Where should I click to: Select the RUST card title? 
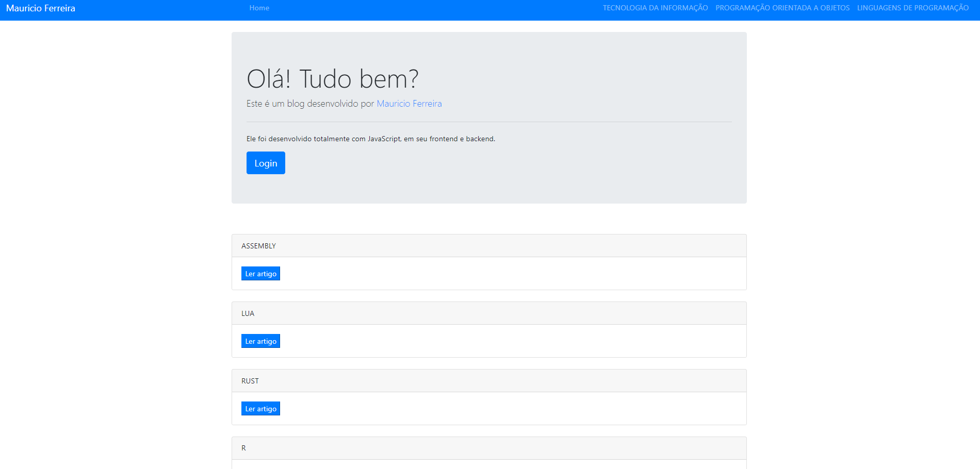(x=250, y=381)
